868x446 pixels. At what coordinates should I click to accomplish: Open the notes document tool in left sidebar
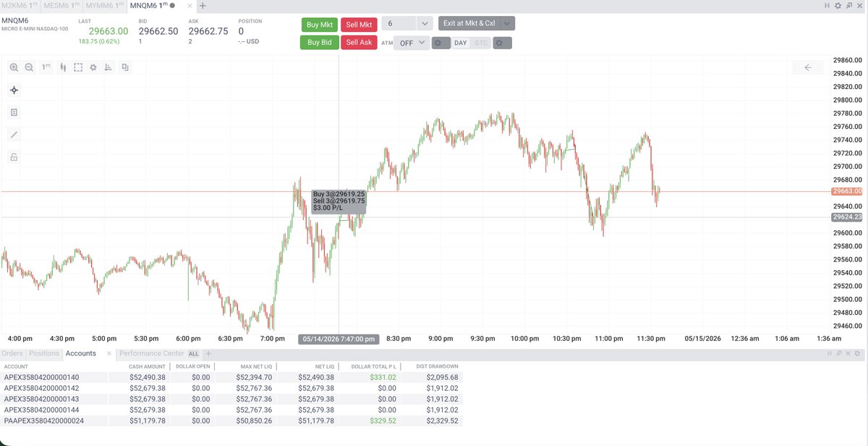point(14,112)
